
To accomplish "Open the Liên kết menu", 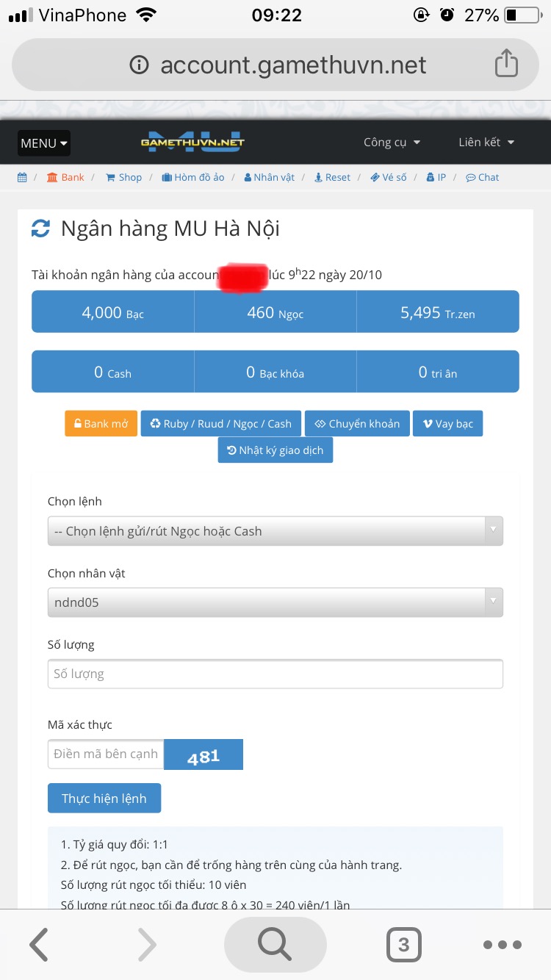I will coord(486,143).
